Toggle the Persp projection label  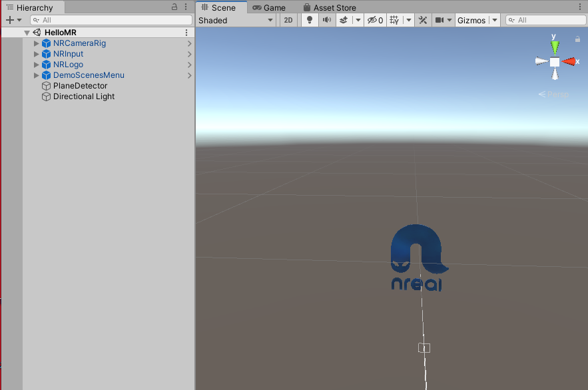[x=553, y=95]
